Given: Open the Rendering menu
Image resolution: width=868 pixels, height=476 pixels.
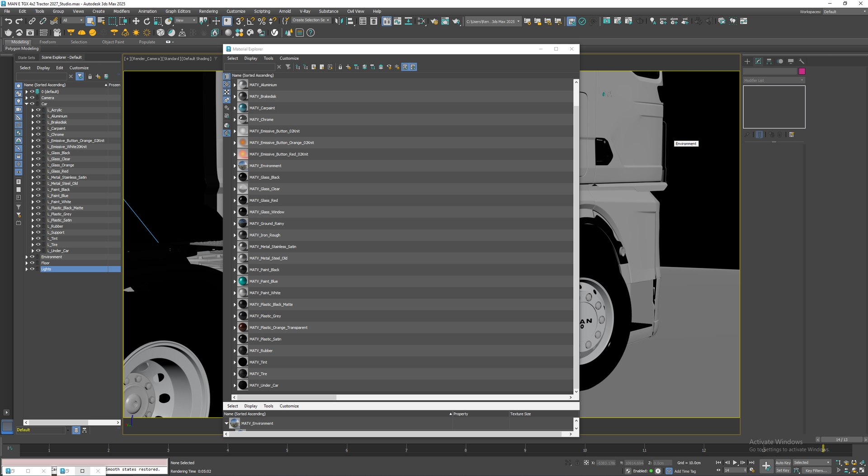Looking at the screenshot, I should click(x=208, y=11).
